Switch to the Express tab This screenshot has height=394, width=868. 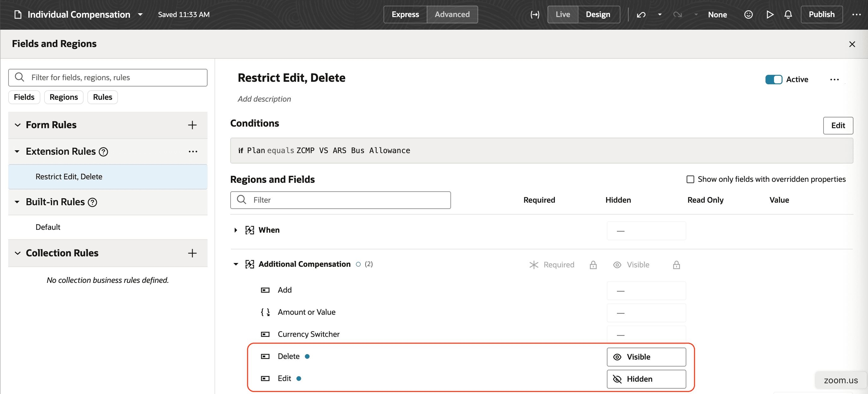click(x=405, y=15)
